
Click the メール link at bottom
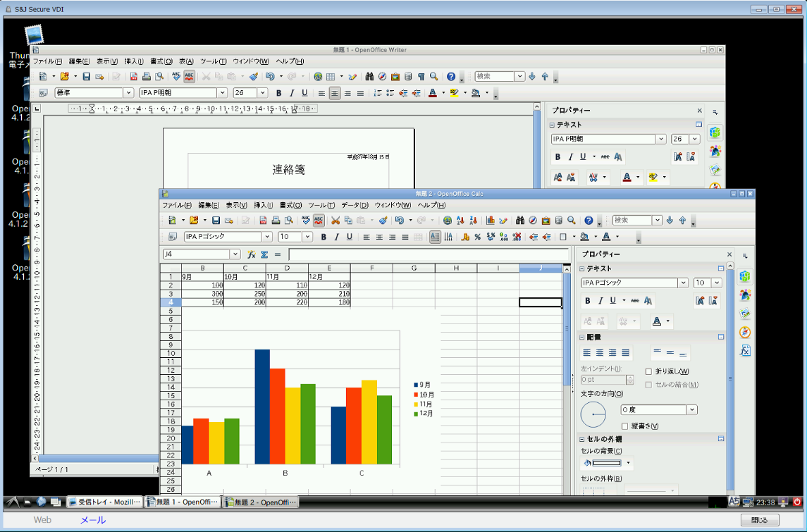click(x=92, y=519)
